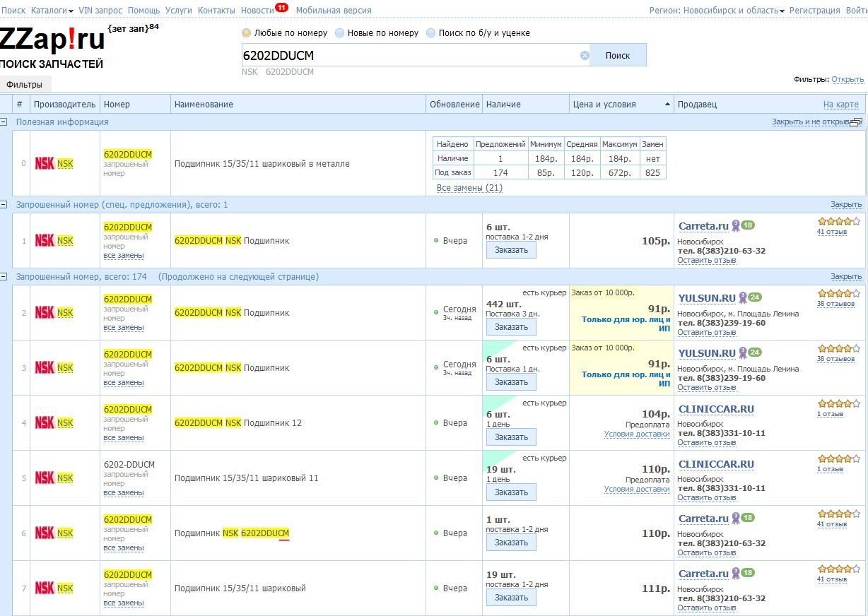Open the Контакты menu item
This screenshot has height=616, width=868.
click(216, 11)
